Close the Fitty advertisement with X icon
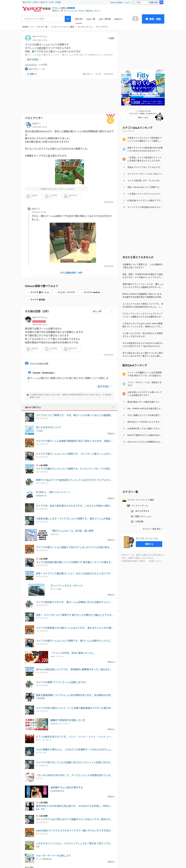Viewport: 186px width, 868px height. pos(163,70)
